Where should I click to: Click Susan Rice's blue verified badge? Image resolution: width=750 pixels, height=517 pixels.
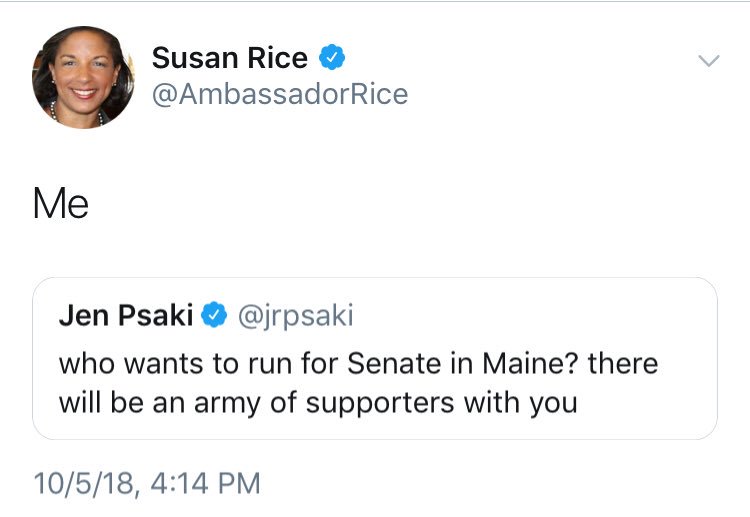tap(332, 57)
